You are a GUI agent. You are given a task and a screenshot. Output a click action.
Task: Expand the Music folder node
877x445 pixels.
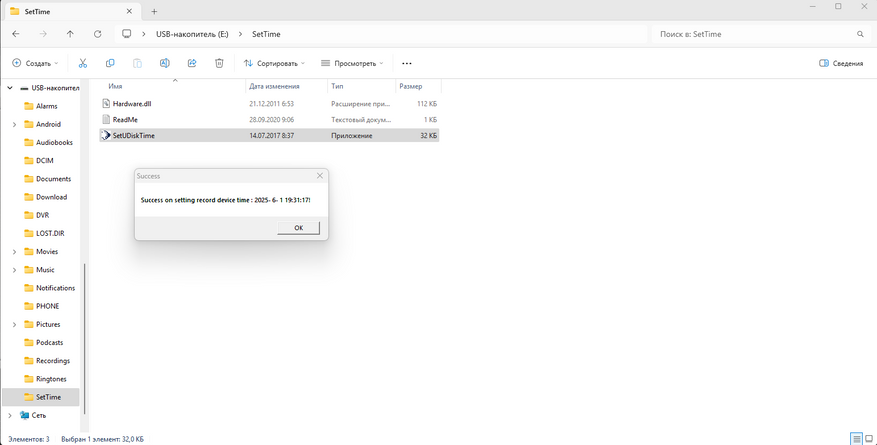[14, 269]
